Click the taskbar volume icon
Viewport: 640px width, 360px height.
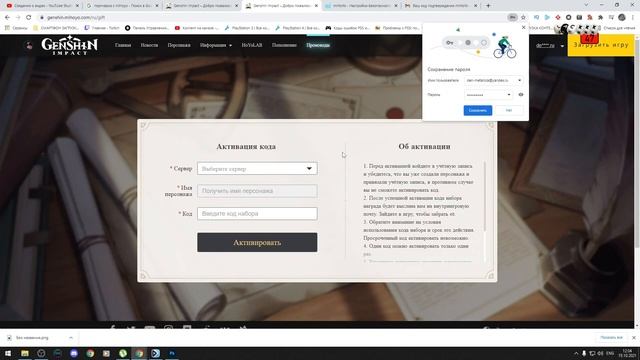pos(600,353)
